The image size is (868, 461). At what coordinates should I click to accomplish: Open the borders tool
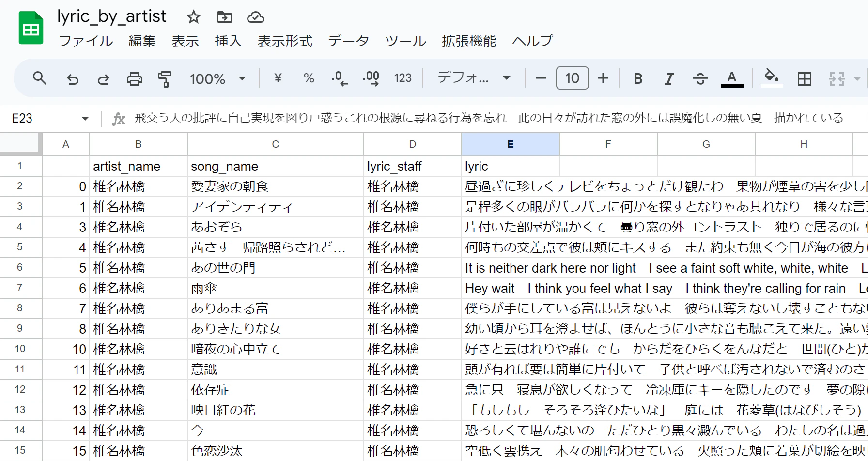[805, 78]
